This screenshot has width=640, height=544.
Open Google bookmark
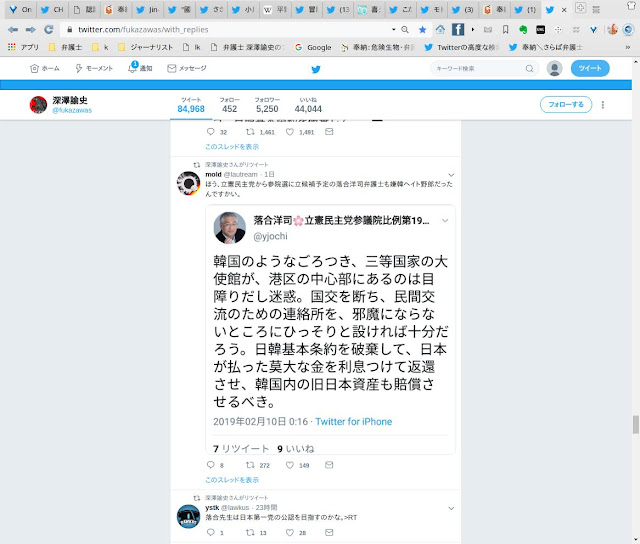pyautogui.click(x=313, y=47)
